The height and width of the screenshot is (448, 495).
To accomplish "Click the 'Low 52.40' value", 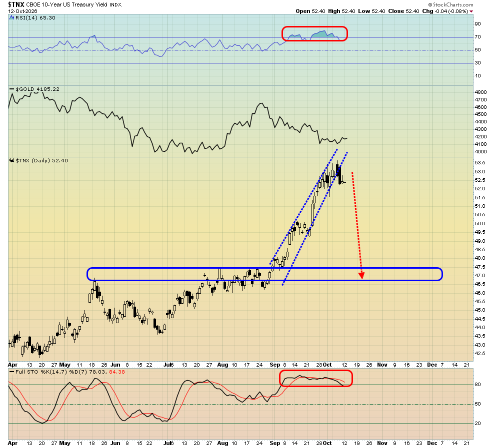I will click(x=371, y=11).
